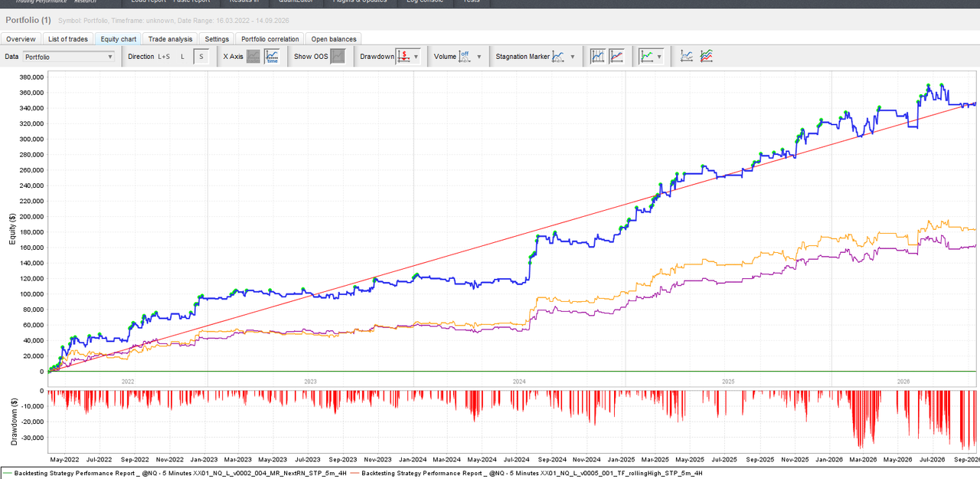This screenshot has height=479, width=980.
Task: Click the green line chart icon
Action: tap(648, 56)
